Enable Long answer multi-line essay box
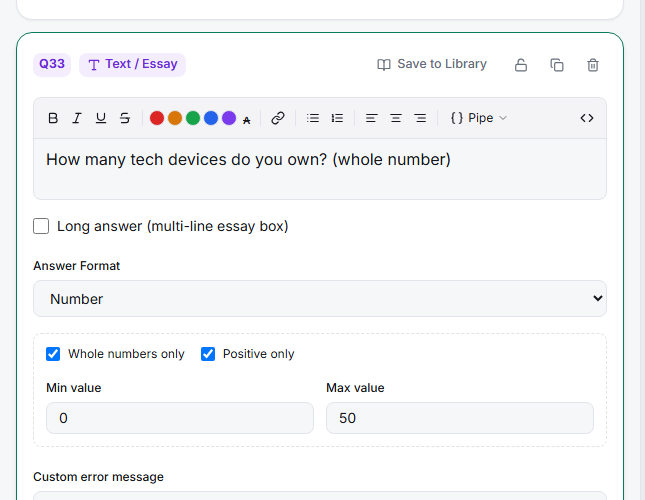 (x=41, y=226)
